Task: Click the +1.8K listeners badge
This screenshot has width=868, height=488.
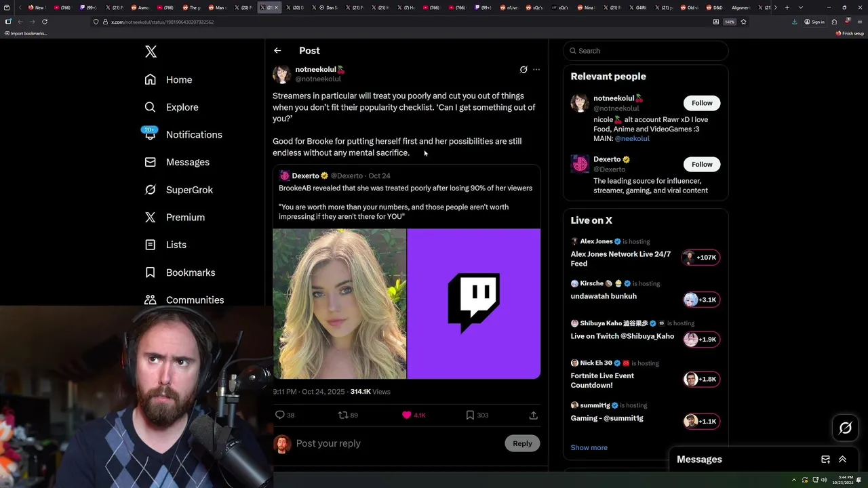Action: tap(701, 380)
